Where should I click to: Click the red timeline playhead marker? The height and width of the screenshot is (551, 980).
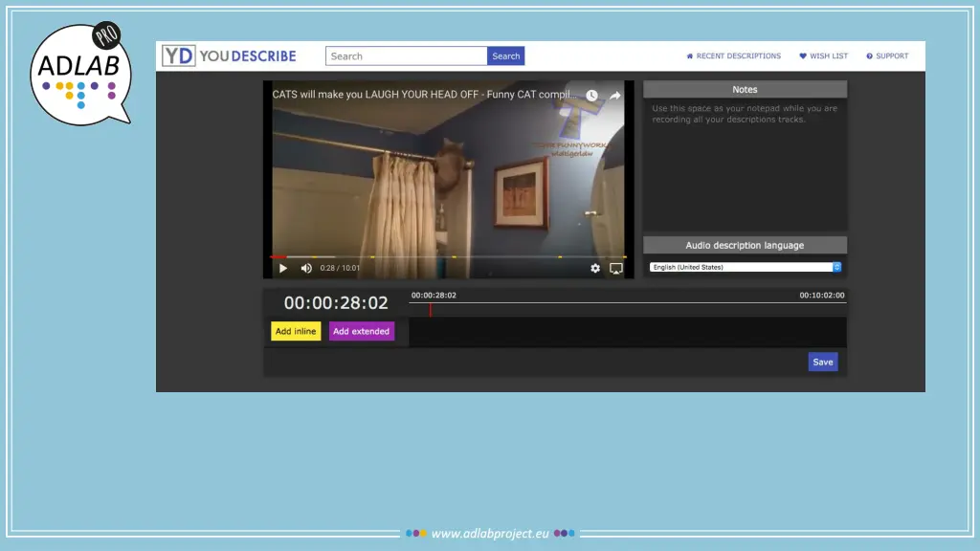[430, 309]
